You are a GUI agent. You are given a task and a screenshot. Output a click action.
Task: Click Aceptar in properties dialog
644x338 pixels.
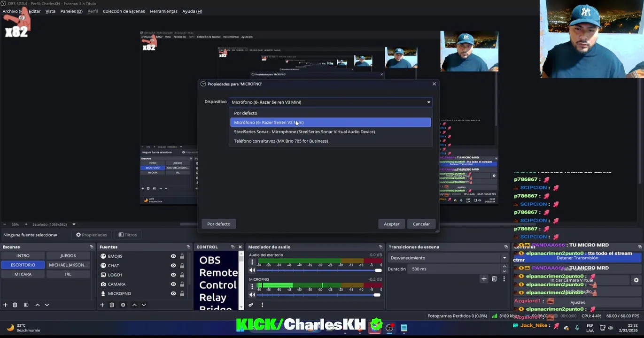tap(392, 224)
